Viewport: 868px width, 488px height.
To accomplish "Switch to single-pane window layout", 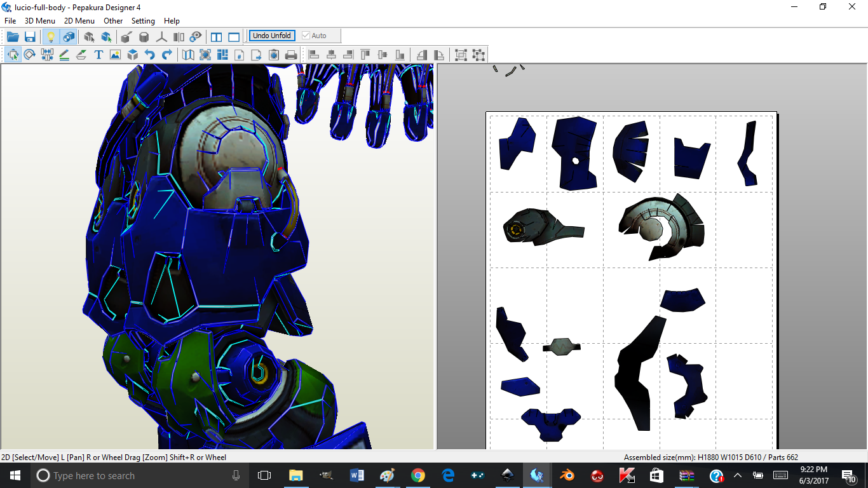I will 234,36.
